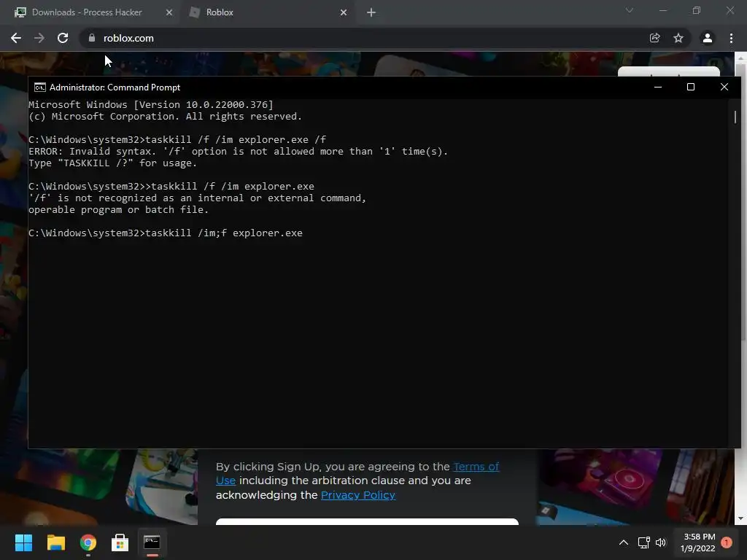Close the Roblox tab
Screen dimensions: 747x560
coord(344,12)
